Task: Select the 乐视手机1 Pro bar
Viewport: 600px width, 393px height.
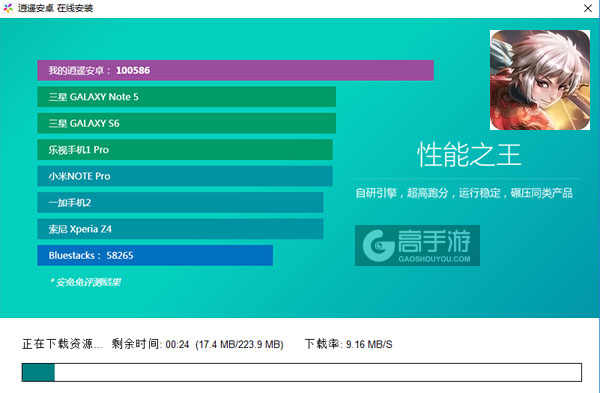Action: click(x=185, y=150)
